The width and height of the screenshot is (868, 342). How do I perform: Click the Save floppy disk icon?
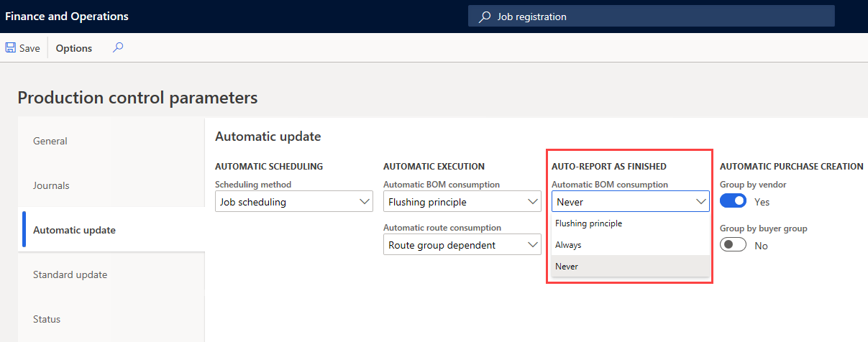coord(11,48)
